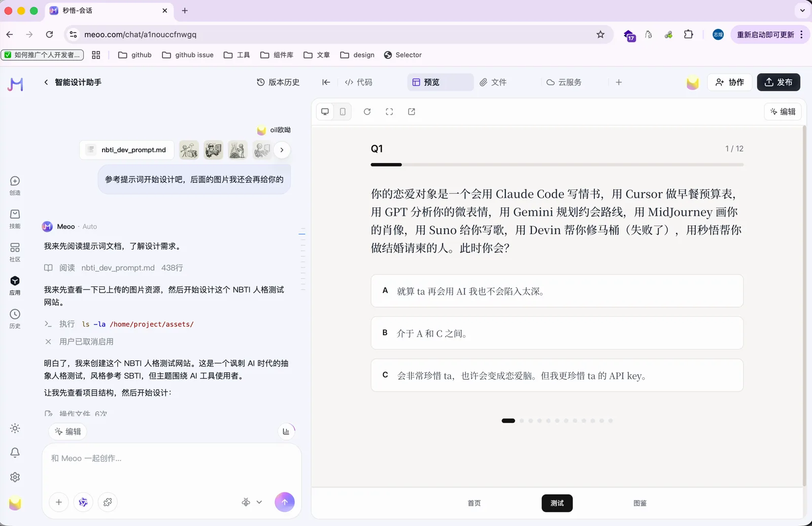Open the 组件库 bookmark folder
Viewport: 812px width, 526px height.
point(277,55)
